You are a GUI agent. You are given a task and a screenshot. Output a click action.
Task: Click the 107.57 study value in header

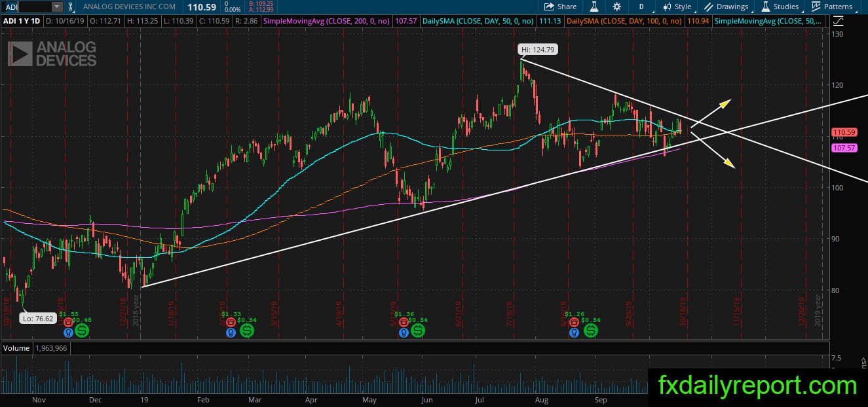coord(406,22)
